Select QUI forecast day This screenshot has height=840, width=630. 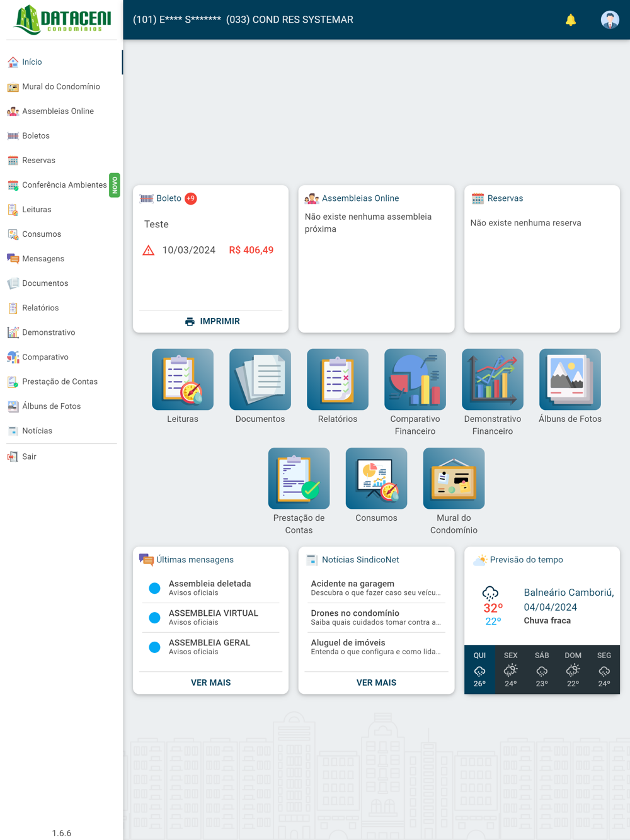point(479,670)
